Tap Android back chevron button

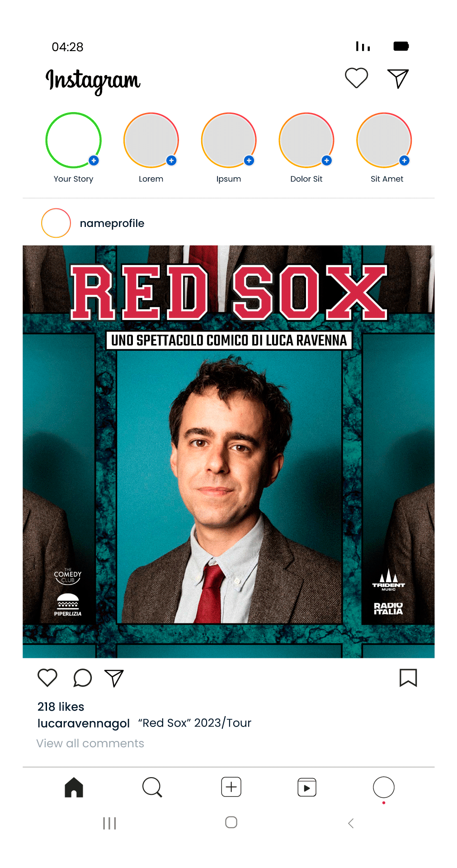[x=351, y=823]
